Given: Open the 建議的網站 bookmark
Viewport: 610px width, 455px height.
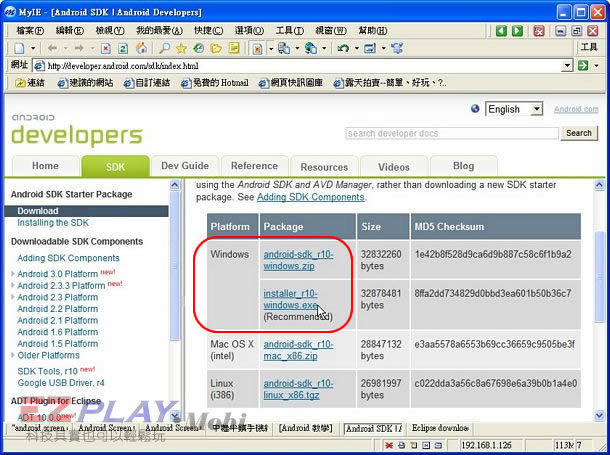Looking at the screenshot, I should point(86,83).
